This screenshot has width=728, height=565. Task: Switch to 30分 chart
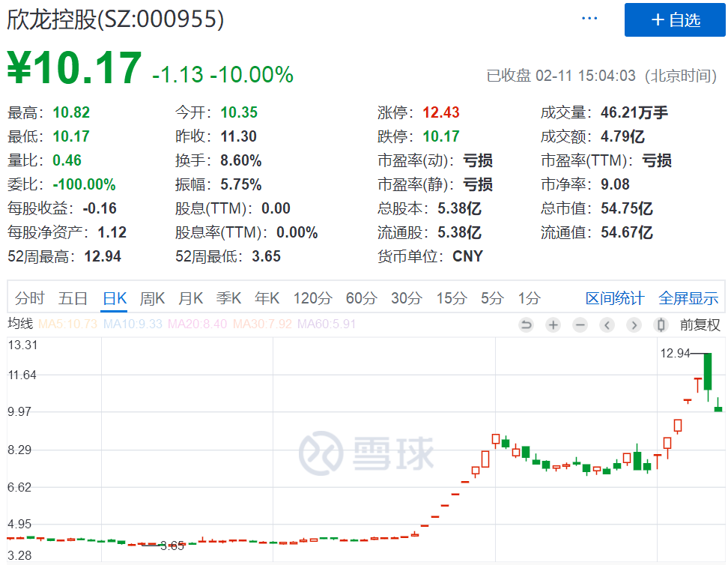click(x=406, y=297)
